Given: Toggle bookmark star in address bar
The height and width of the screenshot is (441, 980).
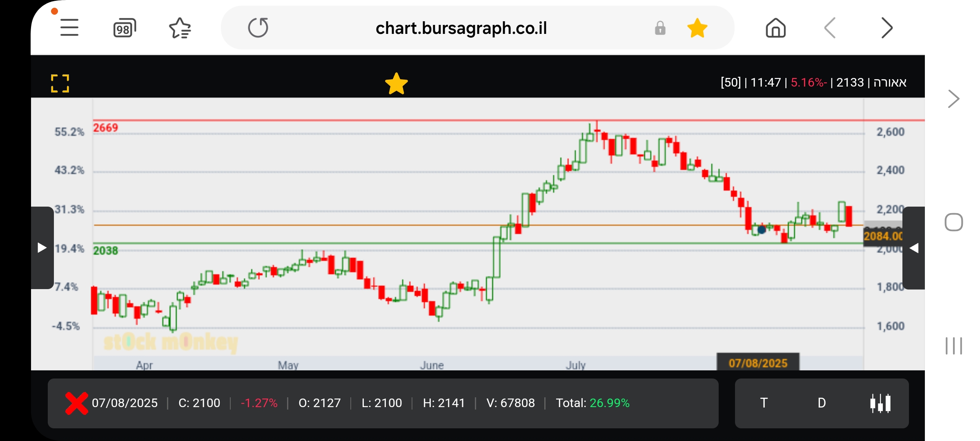Looking at the screenshot, I should tap(697, 28).
